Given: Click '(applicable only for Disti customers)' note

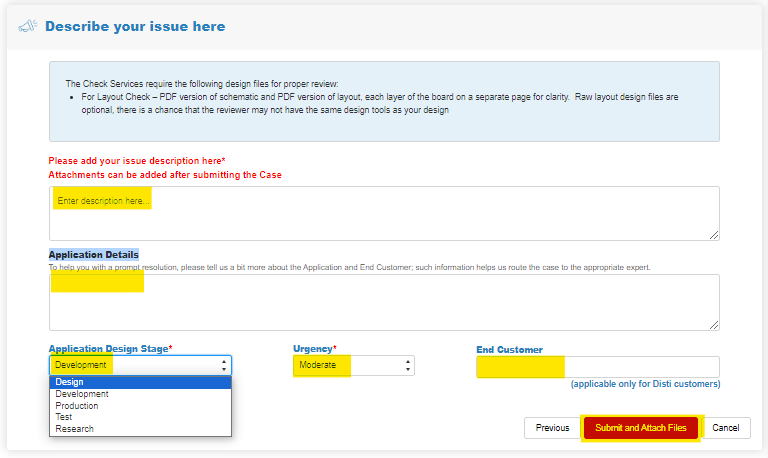Looking at the screenshot, I should click(x=646, y=384).
